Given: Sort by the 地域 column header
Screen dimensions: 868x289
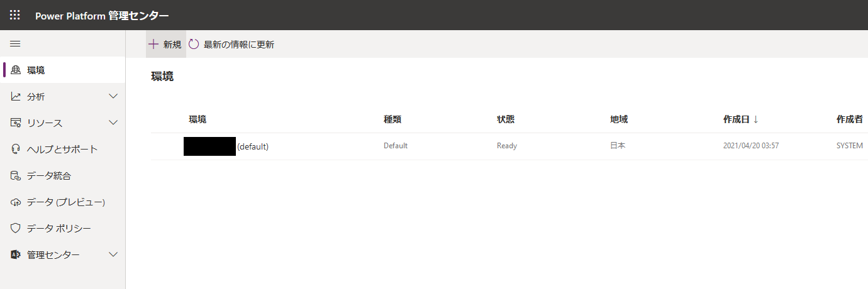Looking at the screenshot, I should point(619,119).
